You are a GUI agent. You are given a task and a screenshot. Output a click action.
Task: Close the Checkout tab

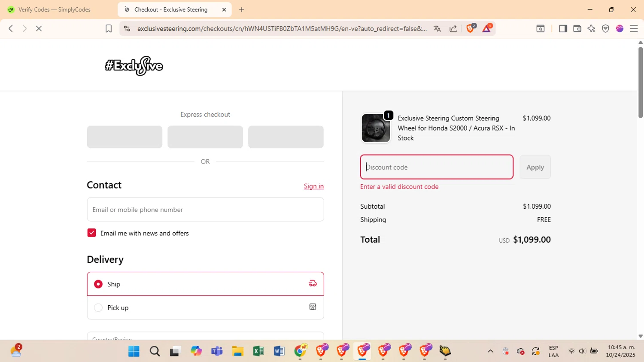[224, 9]
